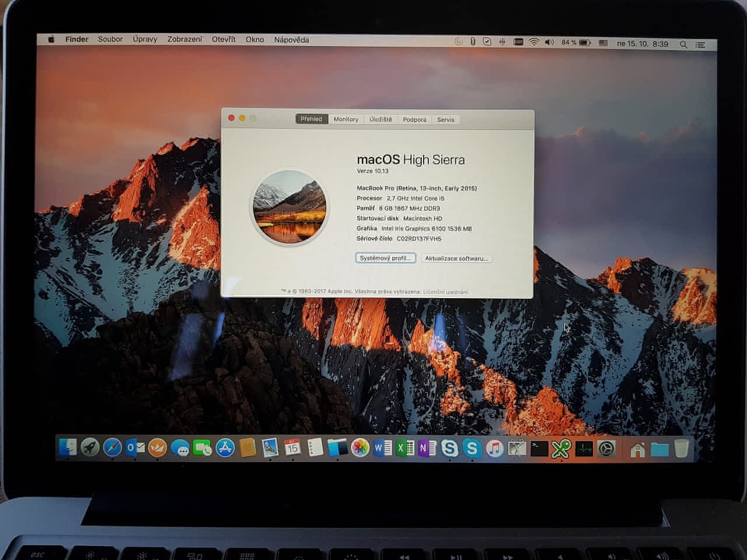
Task: Click the Macintosh HD startup disk value
Action: [423, 219]
